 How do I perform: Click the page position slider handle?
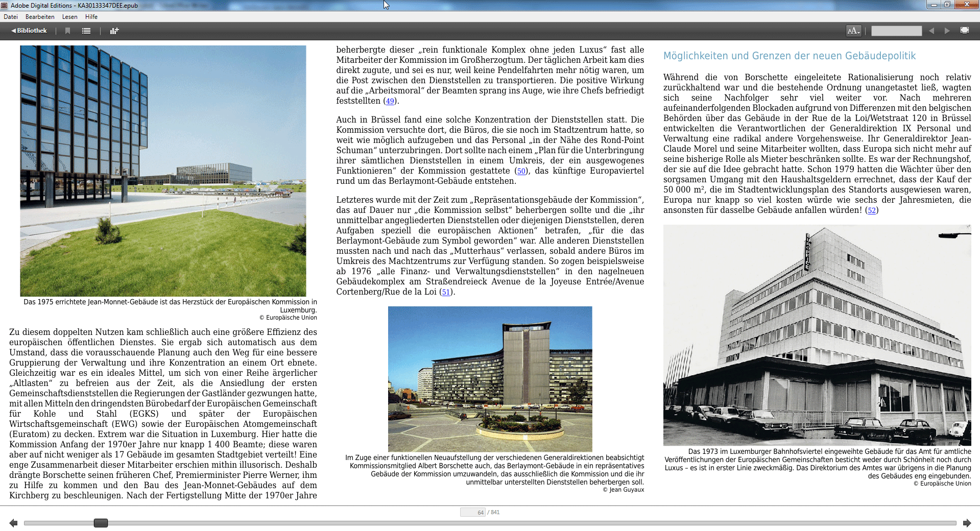101,523
